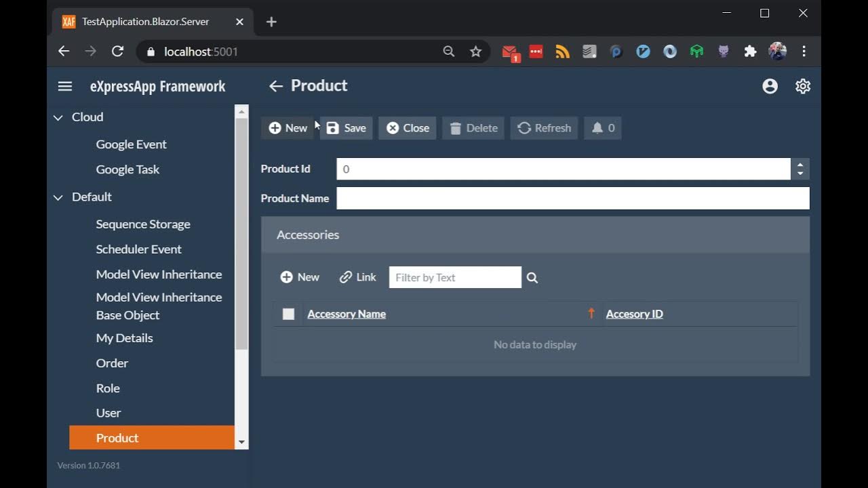Click the sidebar scrollbar up arrow
Viewport: 868px width, 488px height.
[x=241, y=111]
